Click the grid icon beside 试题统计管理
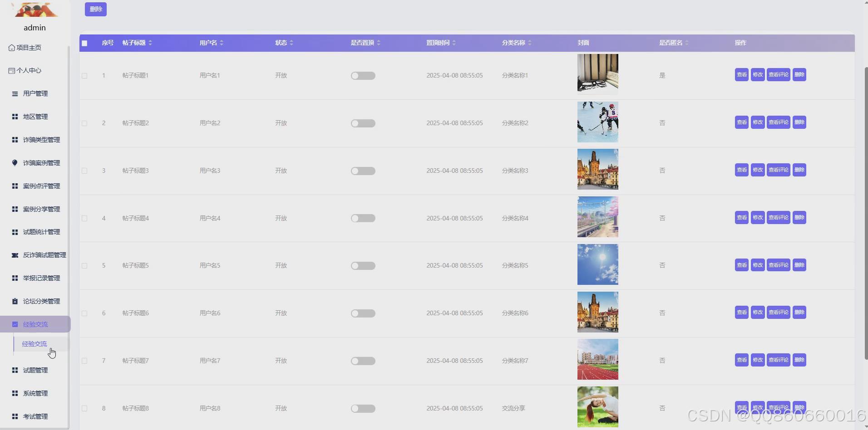This screenshot has height=430, width=868. pyautogui.click(x=15, y=232)
